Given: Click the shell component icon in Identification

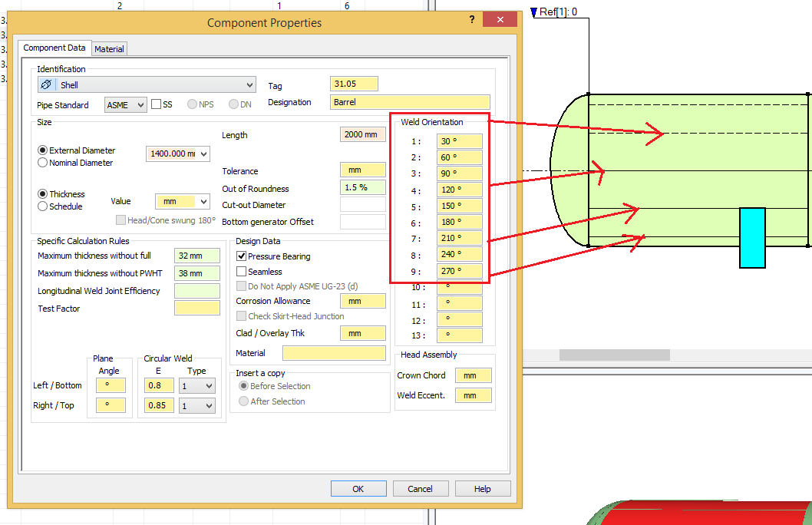Looking at the screenshot, I should (x=46, y=84).
